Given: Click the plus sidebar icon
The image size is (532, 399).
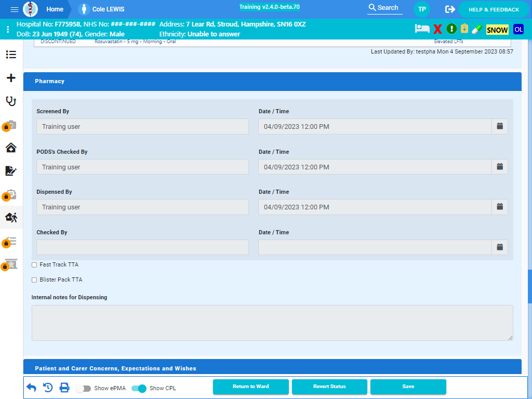Looking at the screenshot, I should [x=11, y=78].
